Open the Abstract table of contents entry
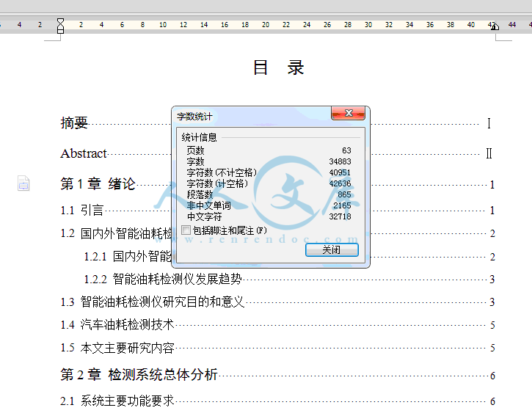Screen dimensions: 532x416 tap(84, 153)
